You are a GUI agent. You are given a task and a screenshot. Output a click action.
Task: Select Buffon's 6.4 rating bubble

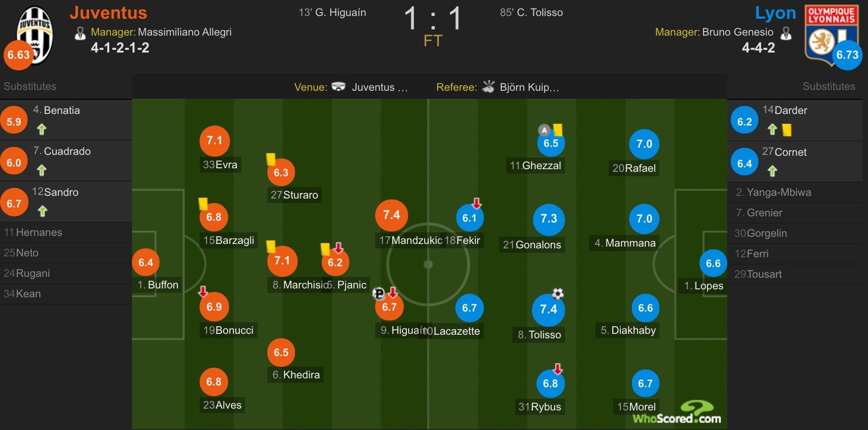coord(146,263)
